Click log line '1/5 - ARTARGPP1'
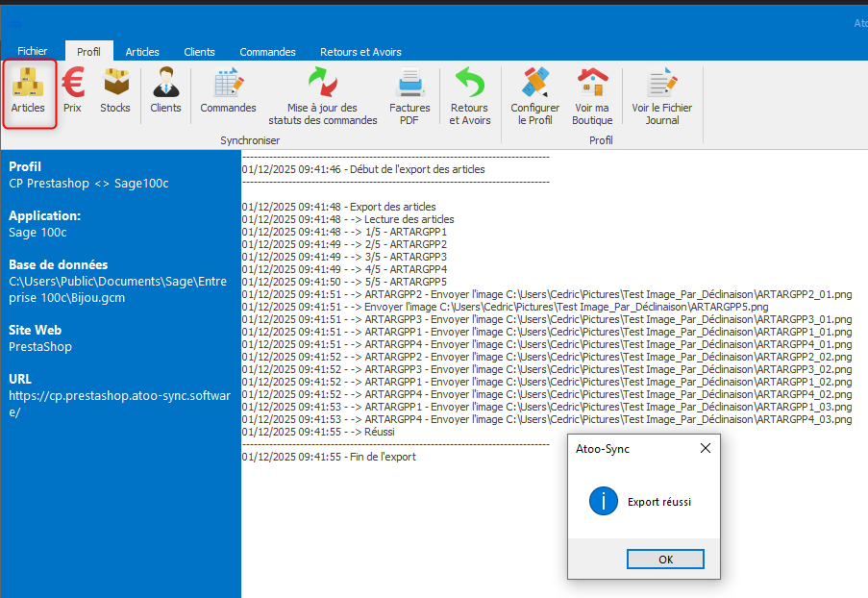The width and height of the screenshot is (868, 598). coord(344,232)
